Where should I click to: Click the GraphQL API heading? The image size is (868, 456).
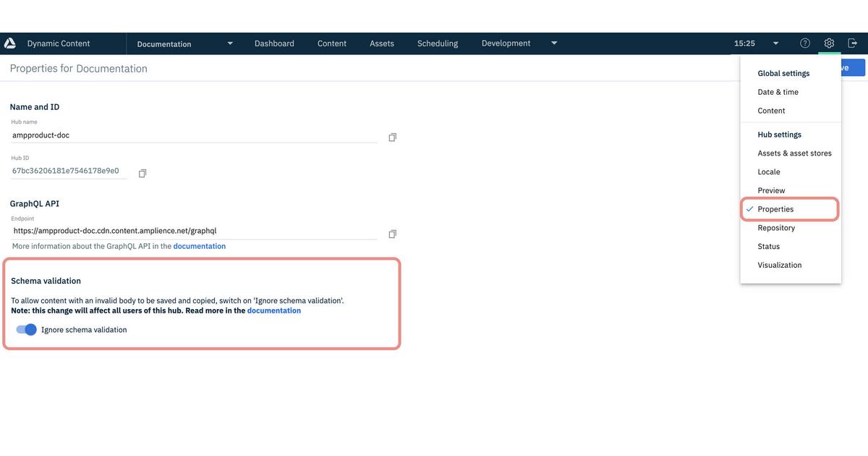35,204
